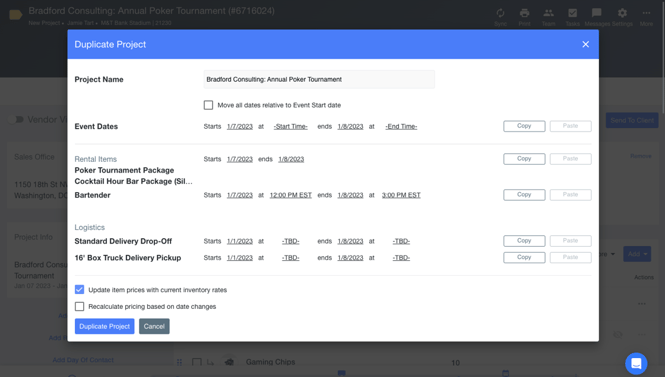
Task: Open the Team icon
Action: pos(549,13)
